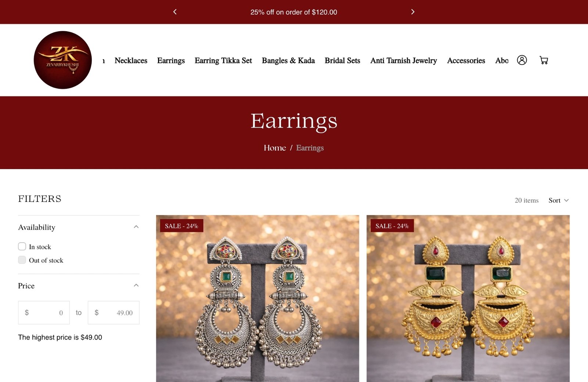Open the silver chandbali earrings product image

(258, 298)
